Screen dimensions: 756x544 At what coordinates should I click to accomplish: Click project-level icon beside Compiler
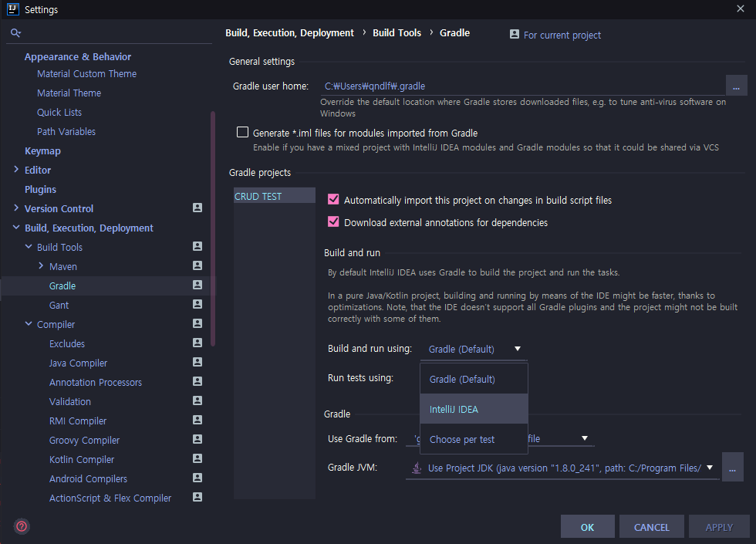tap(197, 323)
